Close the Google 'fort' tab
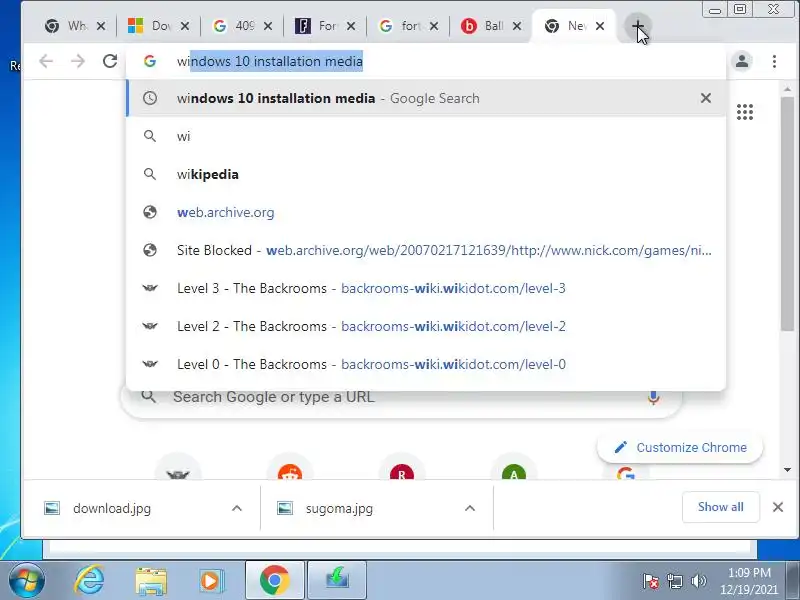The image size is (800, 600). tap(434, 26)
